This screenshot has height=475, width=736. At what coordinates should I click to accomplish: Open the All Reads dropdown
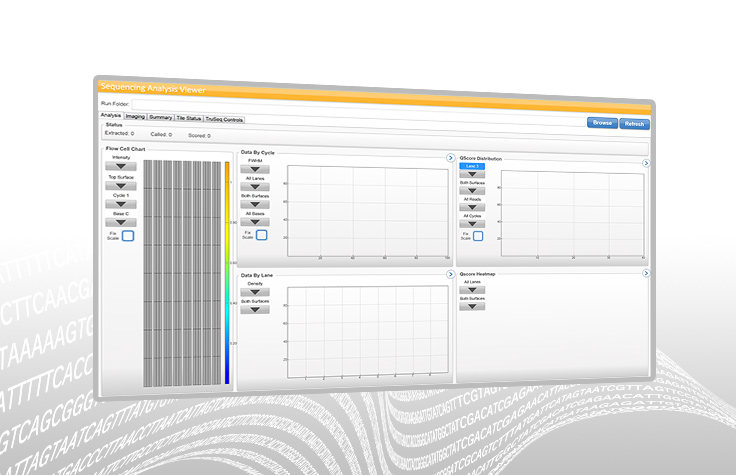(x=473, y=206)
